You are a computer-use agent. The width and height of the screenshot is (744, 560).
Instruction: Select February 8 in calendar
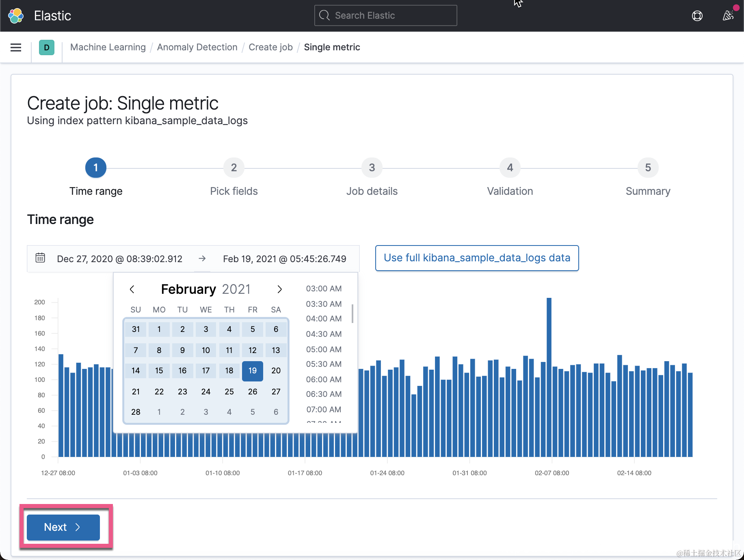click(x=159, y=350)
